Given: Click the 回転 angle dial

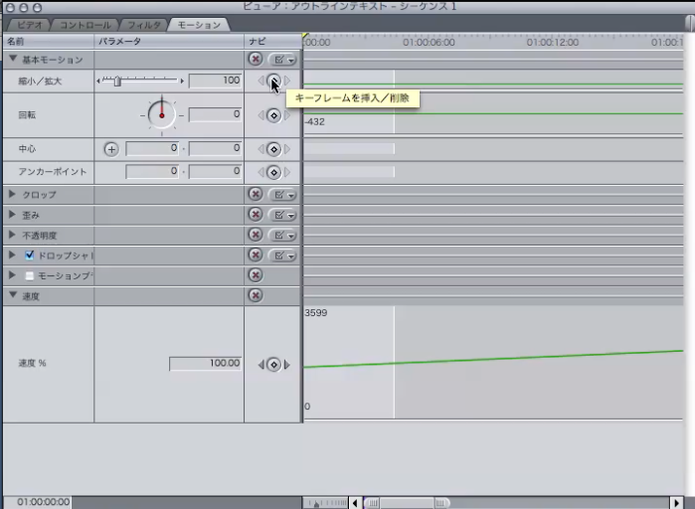Looking at the screenshot, I should [x=162, y=115].
